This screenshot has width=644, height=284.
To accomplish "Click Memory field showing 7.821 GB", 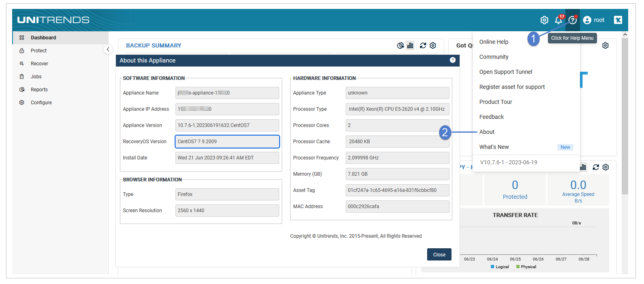I will click(398, 174).
